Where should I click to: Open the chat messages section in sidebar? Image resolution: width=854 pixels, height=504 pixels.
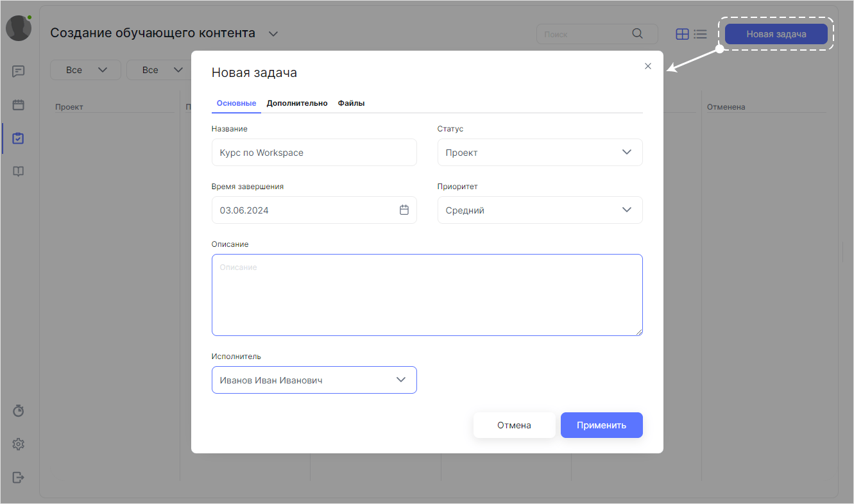(x=19, y=71)
